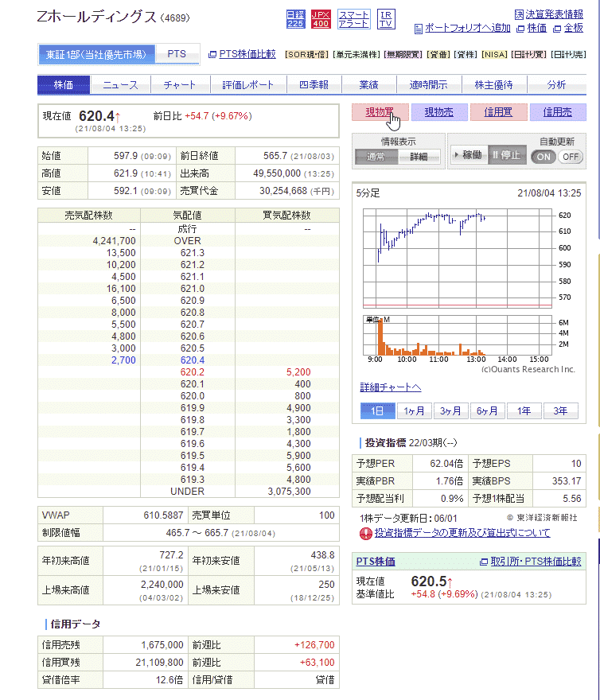Click the 信用売 margin sell button
This screenshot has width=600, height=700.
(558, 112)
